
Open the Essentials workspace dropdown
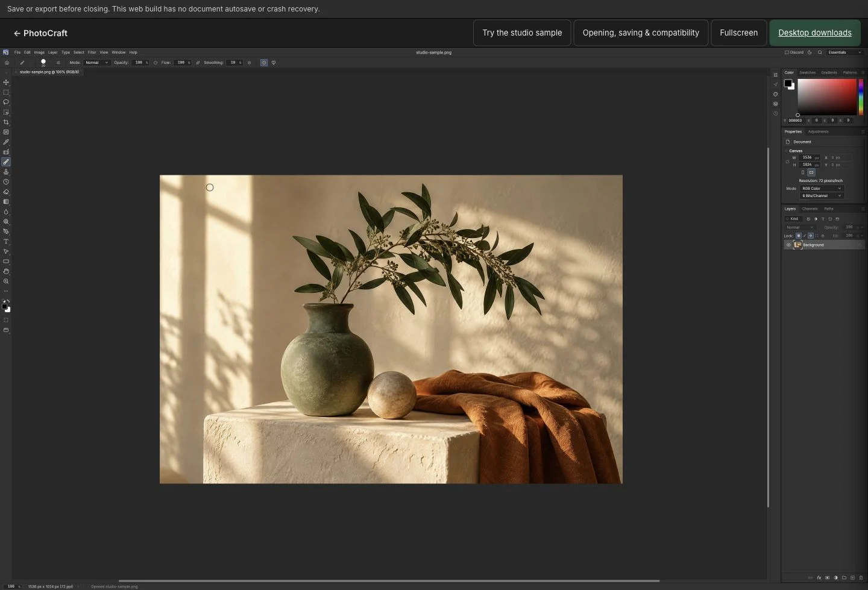[845, 52]
